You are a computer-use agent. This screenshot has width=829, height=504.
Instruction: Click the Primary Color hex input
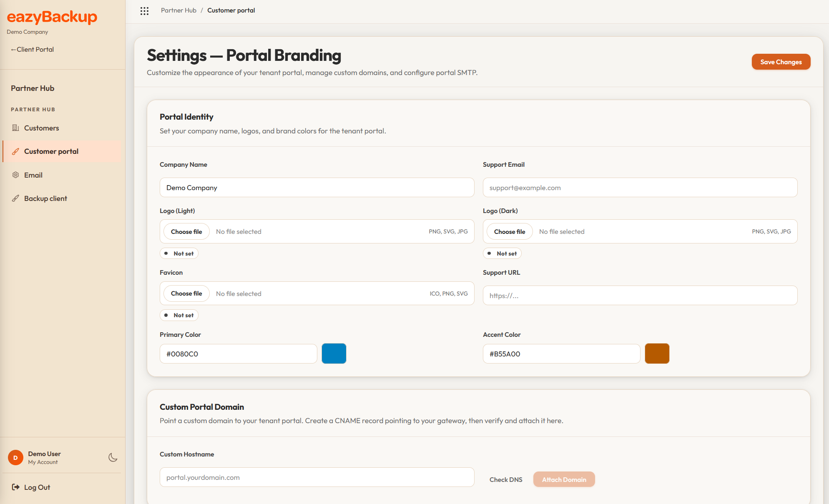point(239,354)
